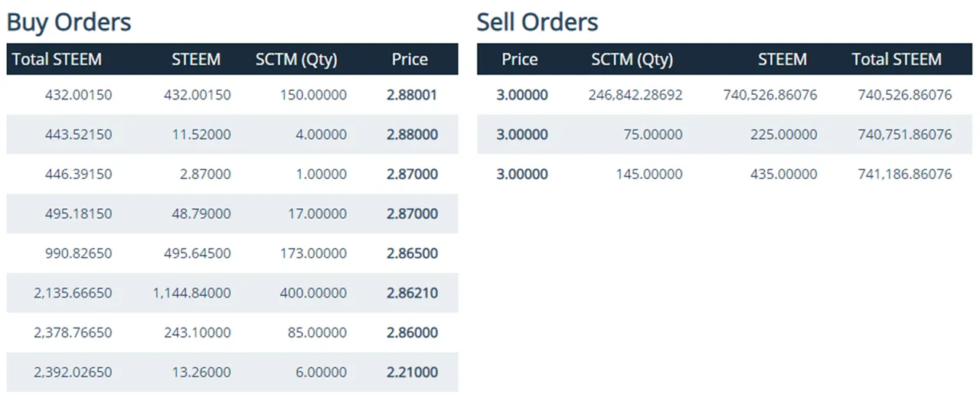Screen dimensions: 980x404
Task: Click SCTM (Qty) header in Sell Orders
Action: 632,60
